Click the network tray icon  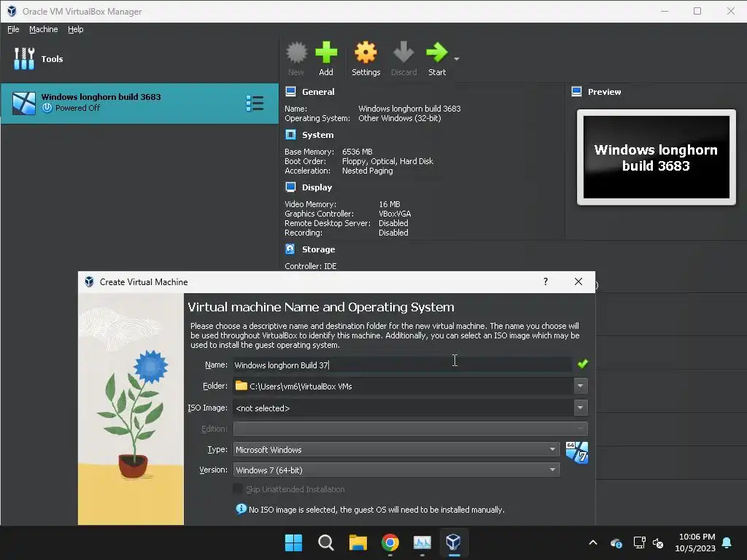pyautogui.click(x=639, y=542)
